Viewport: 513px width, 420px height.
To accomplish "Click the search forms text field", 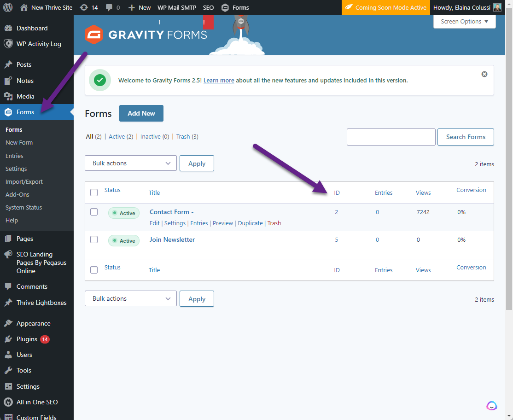I will coord(391,137).
